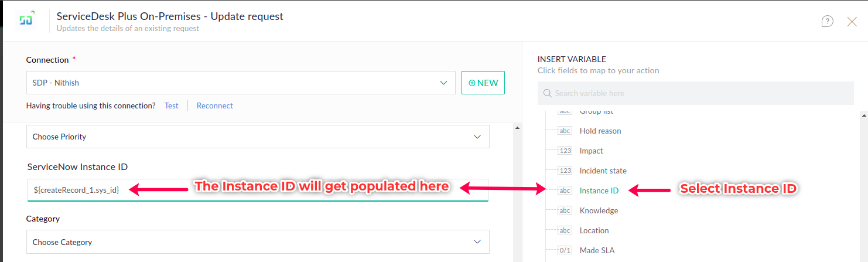Click the abc type icon beside Hold reason
The image size is (868, 262).
(x=565, y=131)
